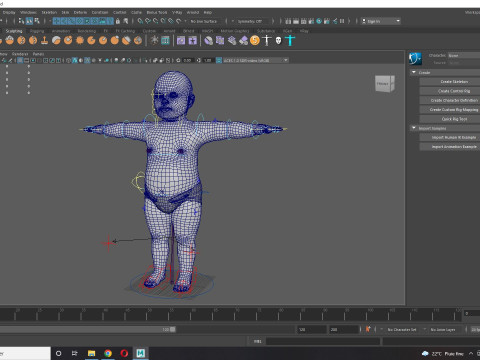
Task: Click the pause icon in status line
Action: pos(342,21)
